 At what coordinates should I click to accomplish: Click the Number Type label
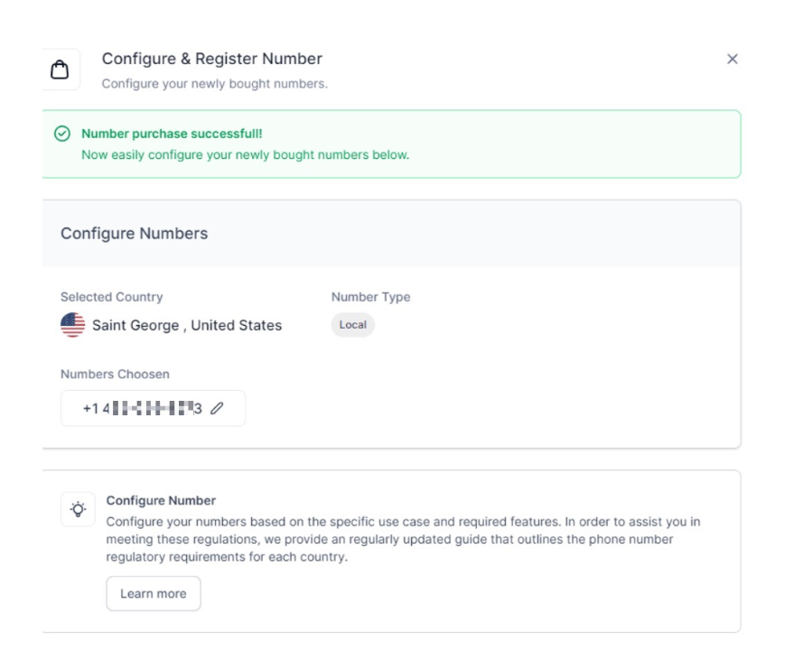pos(370,297)
